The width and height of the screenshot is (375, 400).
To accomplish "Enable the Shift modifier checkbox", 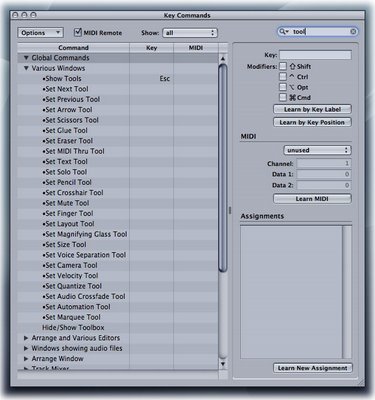I will point(283,66).
